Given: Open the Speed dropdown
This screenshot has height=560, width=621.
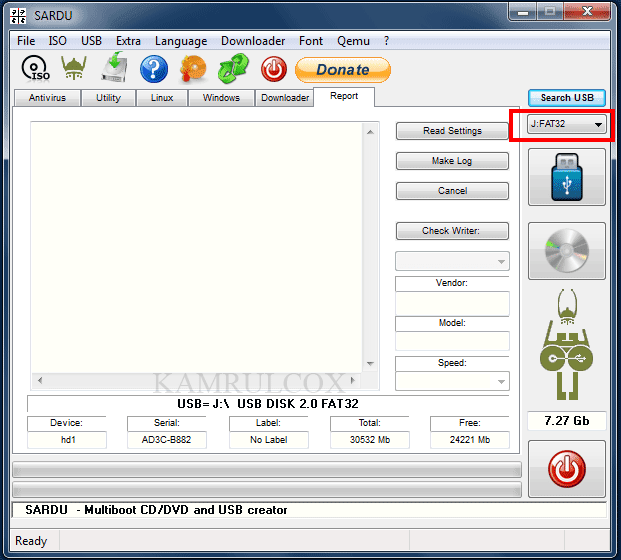Looking at the screenshot, I should 452,381.
